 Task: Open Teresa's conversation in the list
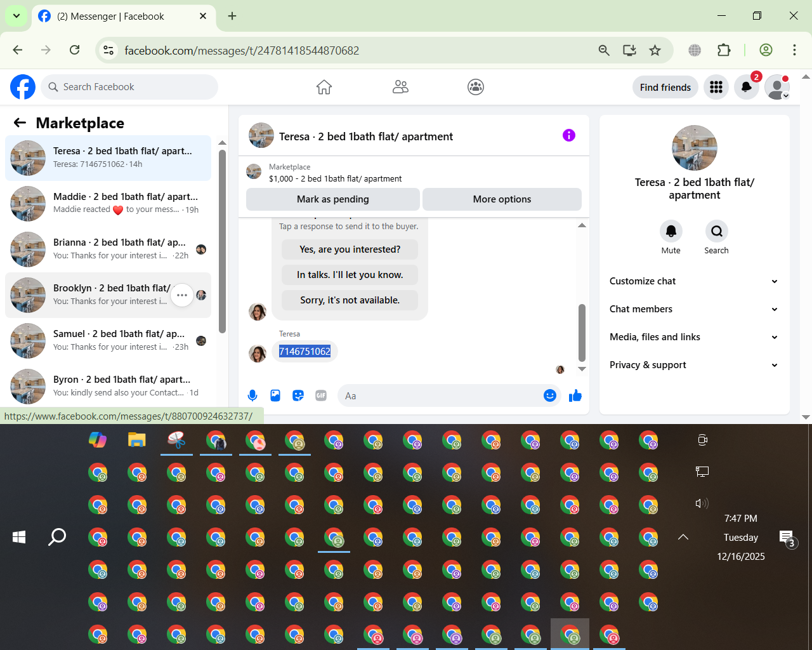[x=108, y=158]
